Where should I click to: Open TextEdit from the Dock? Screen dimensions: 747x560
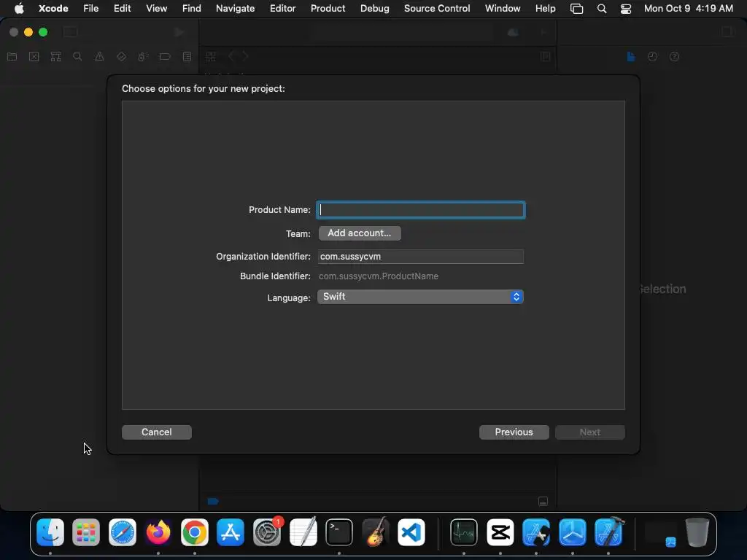(x=303, y=532)
